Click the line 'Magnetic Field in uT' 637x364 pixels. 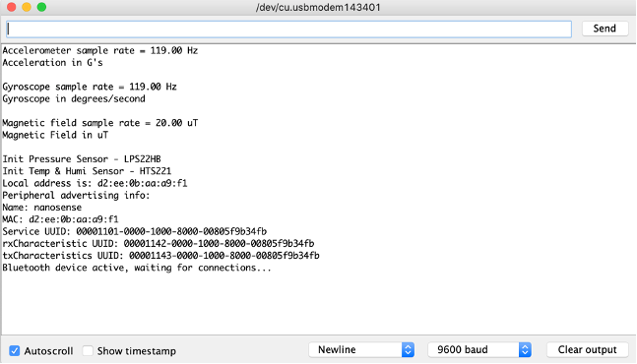point(55,135)
